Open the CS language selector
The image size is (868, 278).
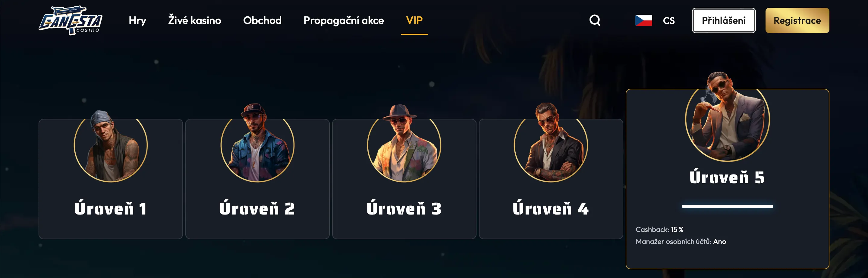(x=669, y=20)
